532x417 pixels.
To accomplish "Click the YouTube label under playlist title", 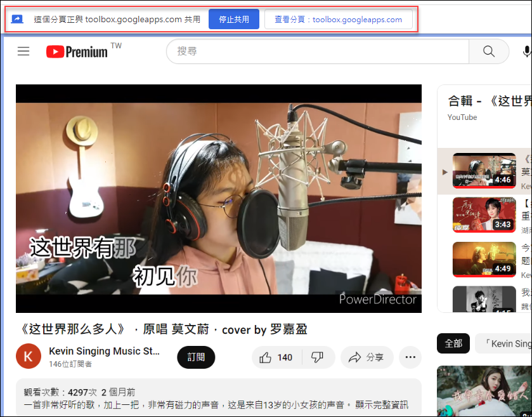I will [462, 117].
